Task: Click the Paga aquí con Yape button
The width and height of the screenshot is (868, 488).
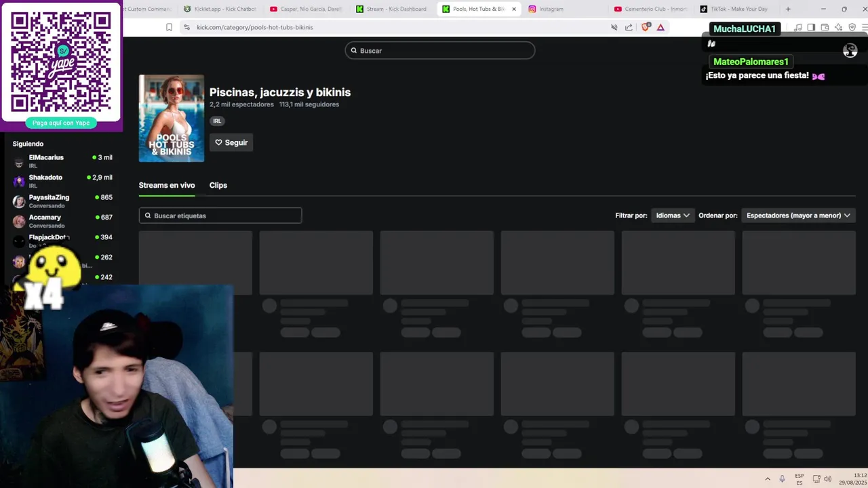Action: [61, 123]
